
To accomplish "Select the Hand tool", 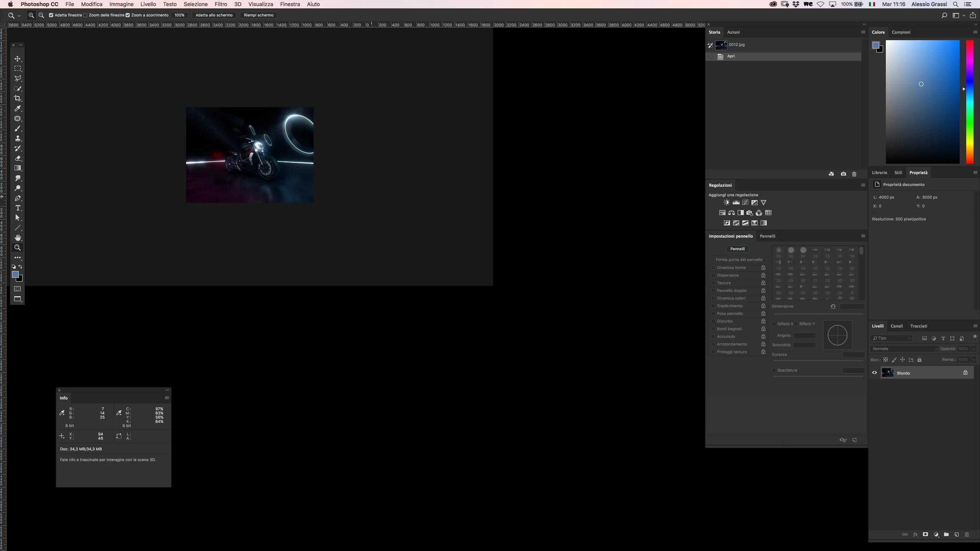I will click(x=18, y=238).
